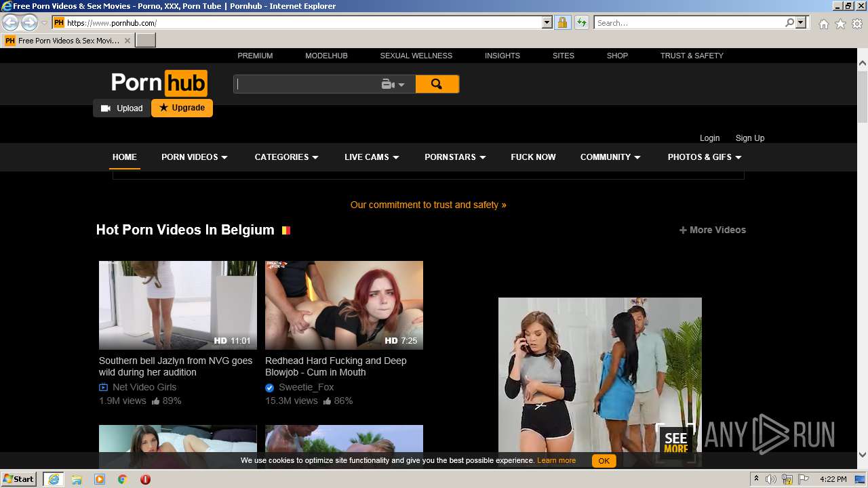
Task: Go back with the browser Back arrow
Action: pos(10,22)
